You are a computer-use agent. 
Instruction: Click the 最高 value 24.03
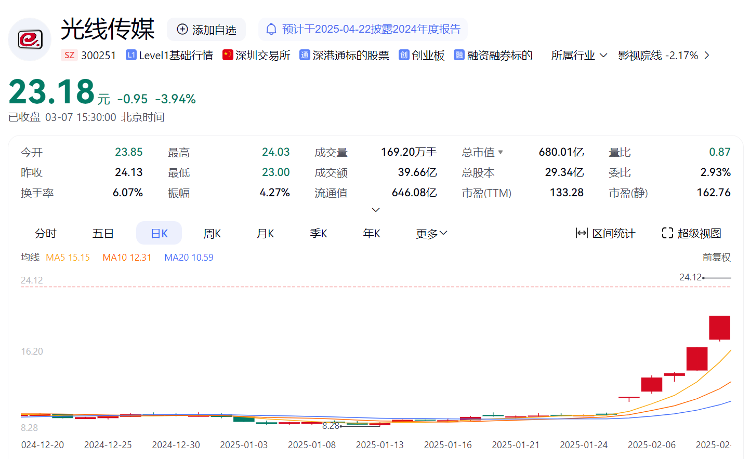(276, 152)
